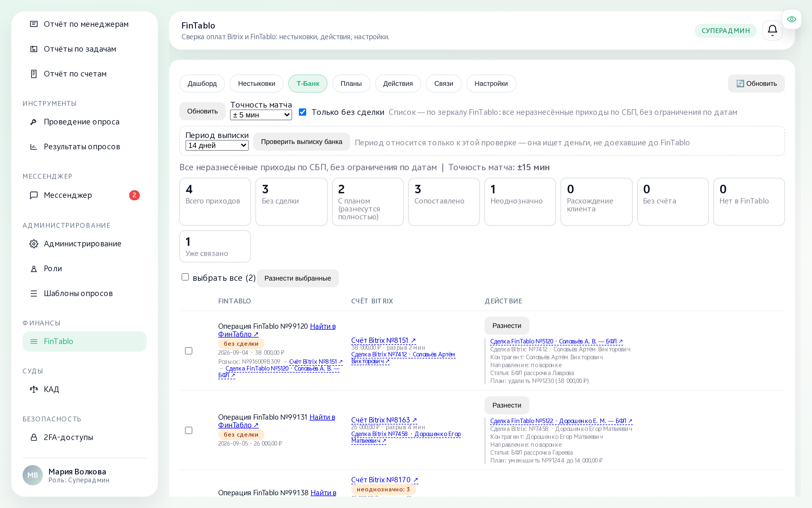Click the list icon for Шаблоны опросов
812x508 pixels.
point(34,294)
